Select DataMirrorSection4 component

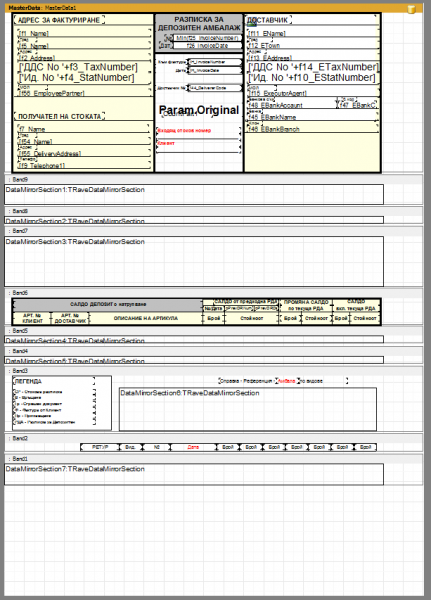tap(194, 339)
